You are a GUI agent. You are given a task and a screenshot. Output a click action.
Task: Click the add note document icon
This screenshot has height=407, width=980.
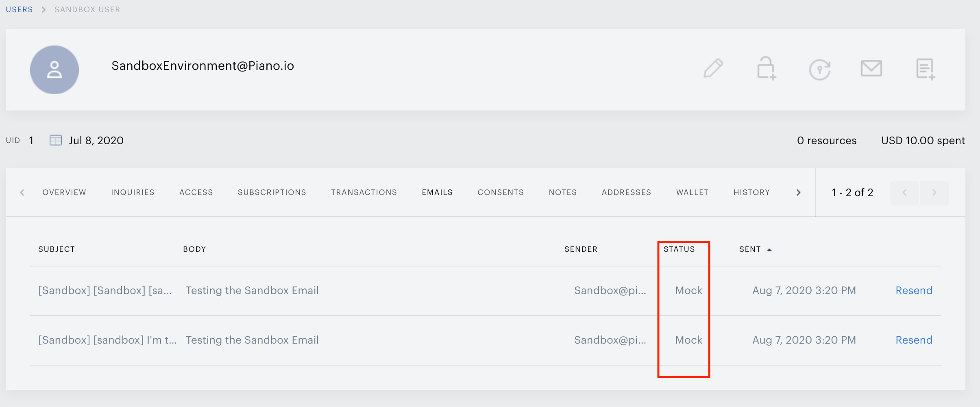pyautogui.click(x=926, y=69)
